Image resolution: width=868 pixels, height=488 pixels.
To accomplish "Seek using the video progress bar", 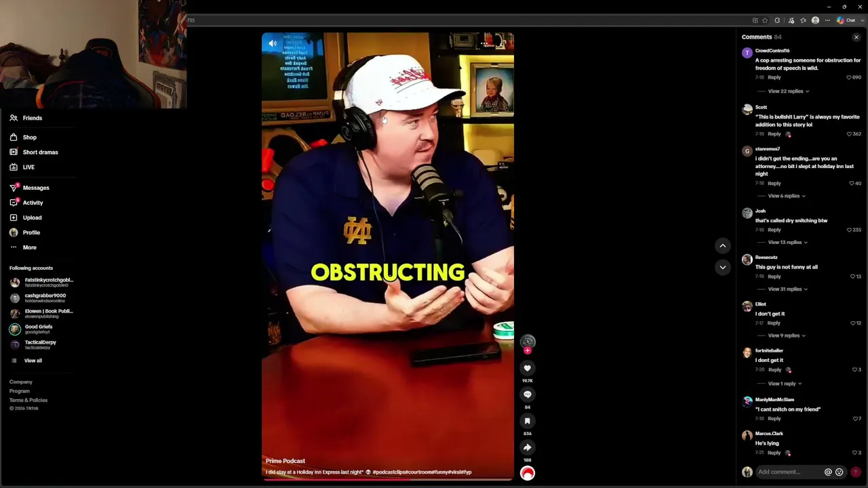I will pyautogui.click(x=388, y=480).
